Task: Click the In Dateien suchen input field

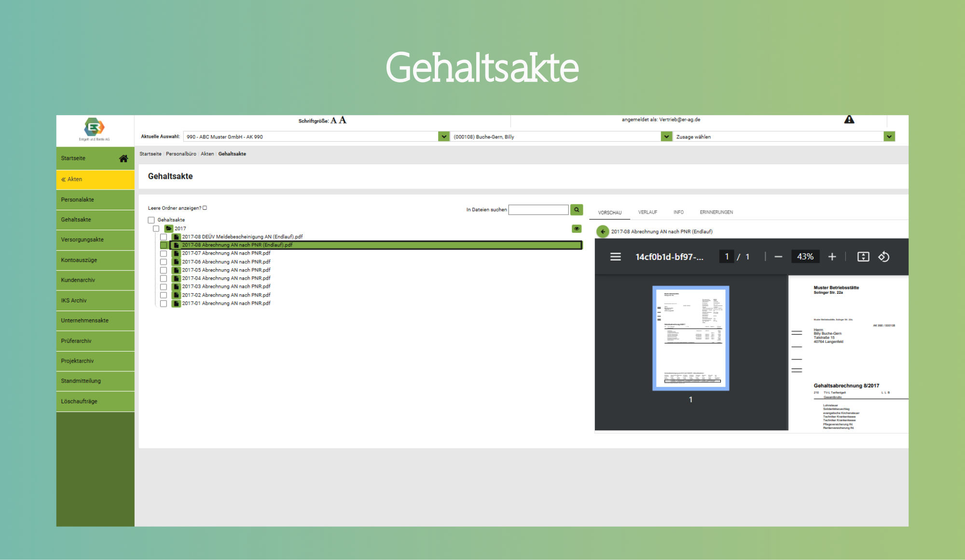Action: pyautogui.click(x=538, y=210)
